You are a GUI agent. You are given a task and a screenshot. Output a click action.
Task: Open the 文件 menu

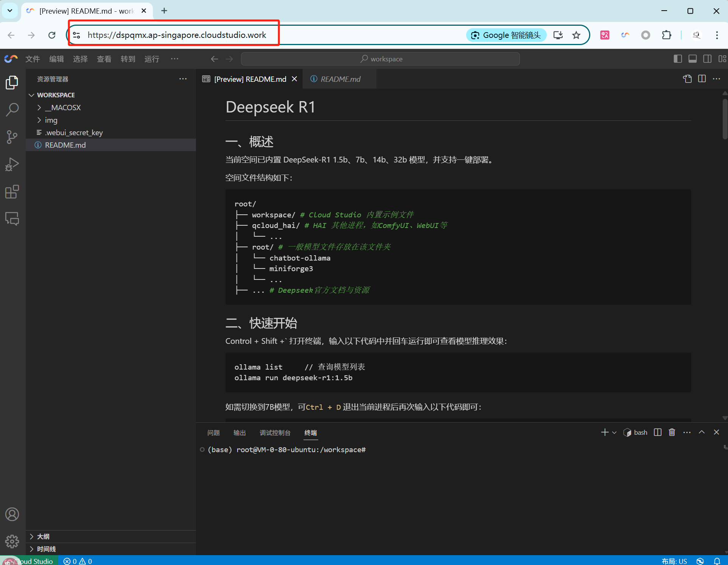pos(33,59)
